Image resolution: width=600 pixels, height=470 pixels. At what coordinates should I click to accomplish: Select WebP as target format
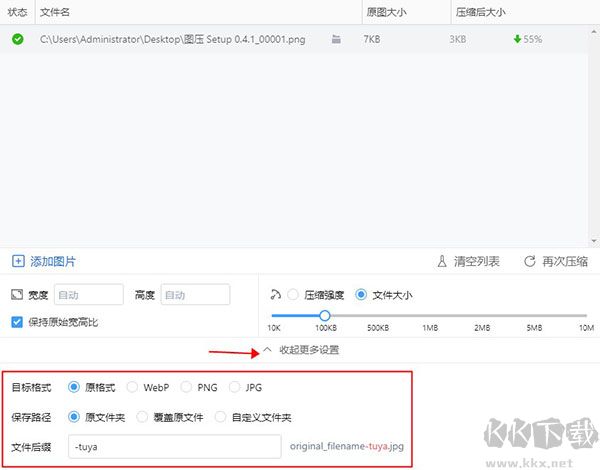(133, 387)
